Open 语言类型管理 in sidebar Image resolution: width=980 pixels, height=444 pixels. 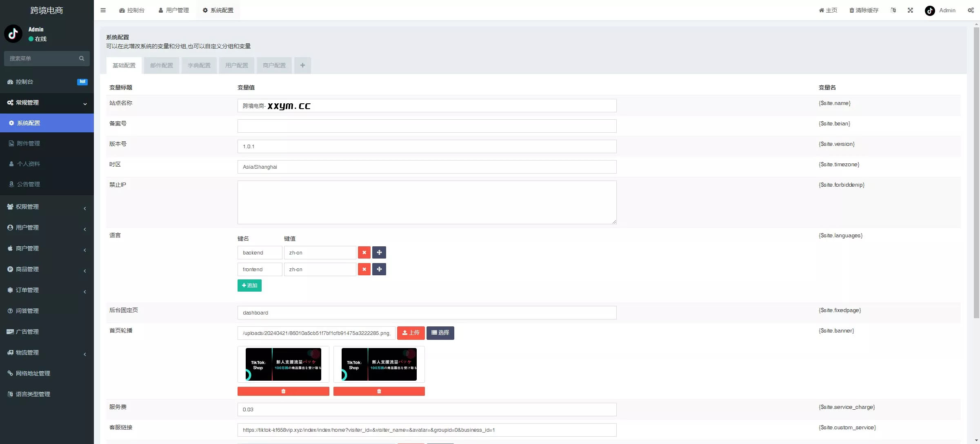(x=47, y=394)
